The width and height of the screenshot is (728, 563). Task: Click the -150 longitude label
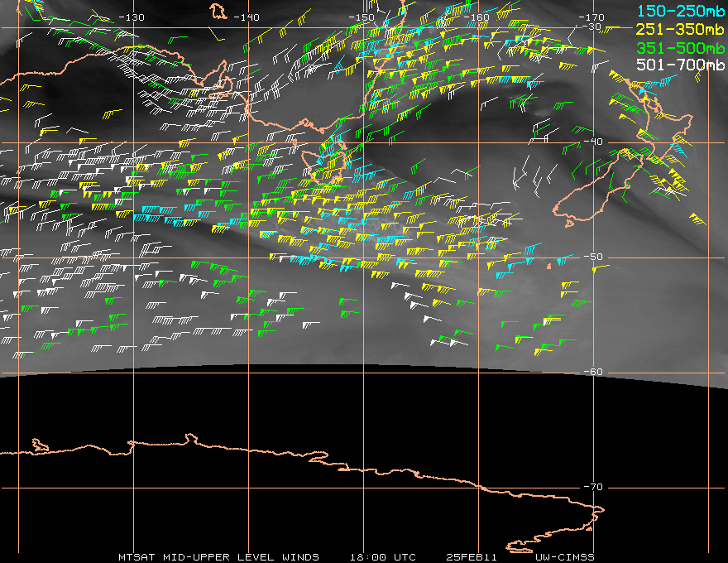coord(362,17)
